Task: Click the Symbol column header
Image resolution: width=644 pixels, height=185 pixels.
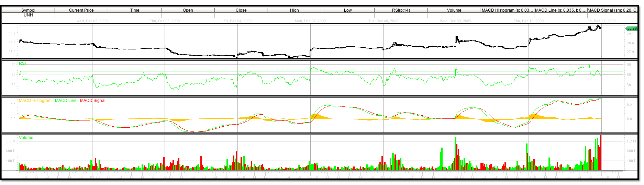Action: (x=28, y=10)
